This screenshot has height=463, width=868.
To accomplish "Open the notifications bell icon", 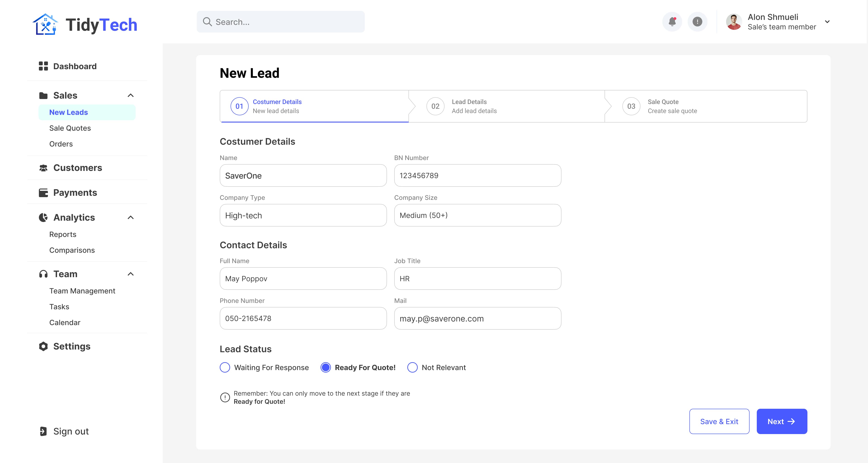I will (x=672, y=22).
